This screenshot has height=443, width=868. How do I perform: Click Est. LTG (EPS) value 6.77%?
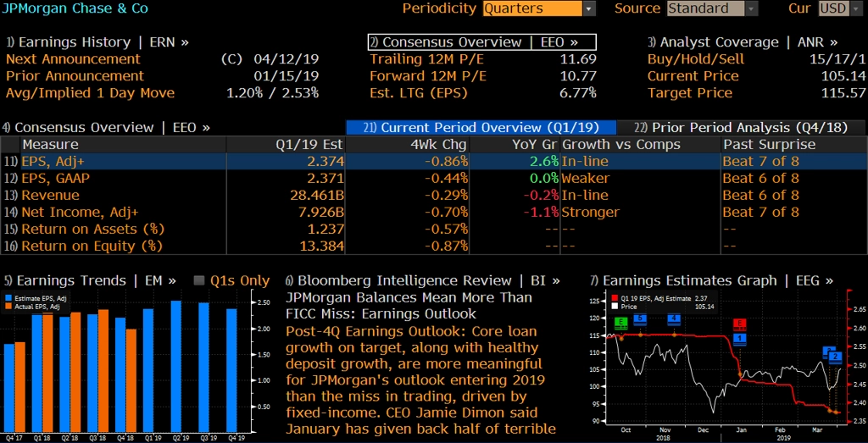(x=577, y=93)
